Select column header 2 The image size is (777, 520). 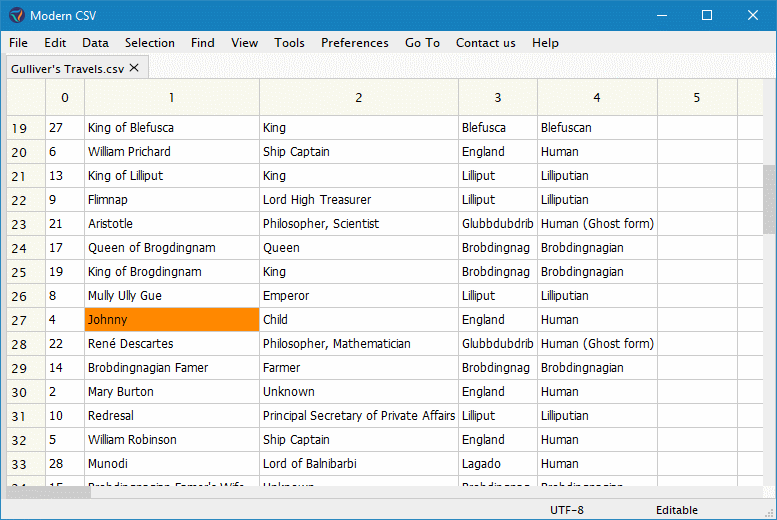359,98
